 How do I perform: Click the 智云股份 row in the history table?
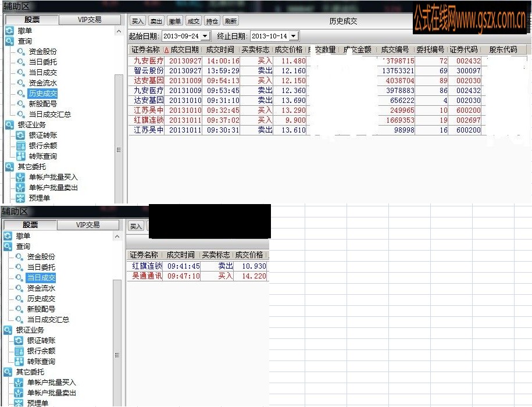tap(305, 71)
